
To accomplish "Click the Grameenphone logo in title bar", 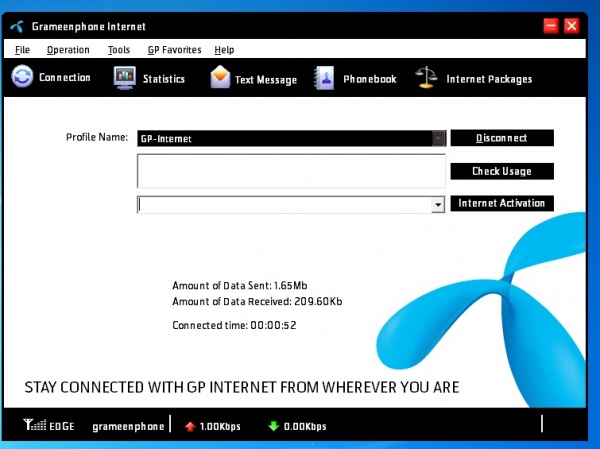I will pos(17,26).
